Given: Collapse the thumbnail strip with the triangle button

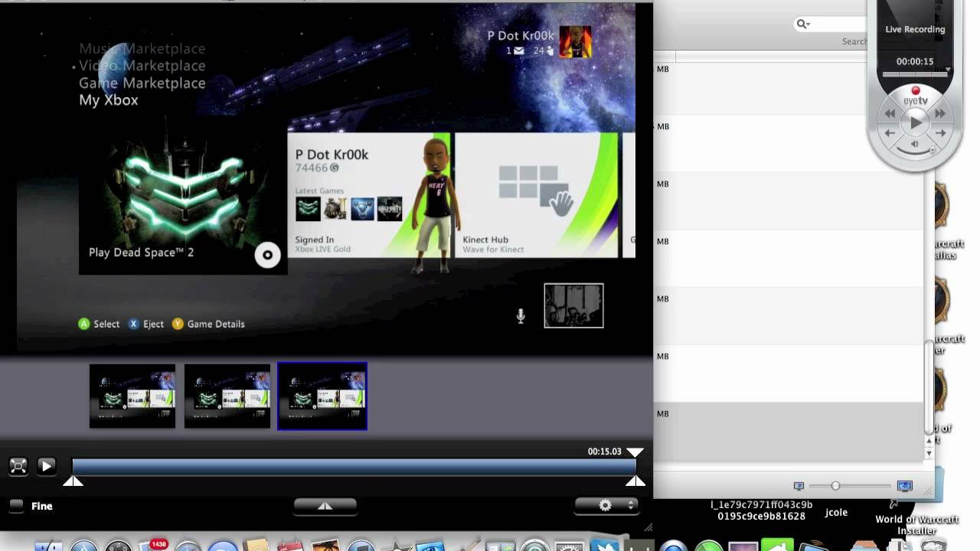Looking at the screenshot, I should point(325,505).
